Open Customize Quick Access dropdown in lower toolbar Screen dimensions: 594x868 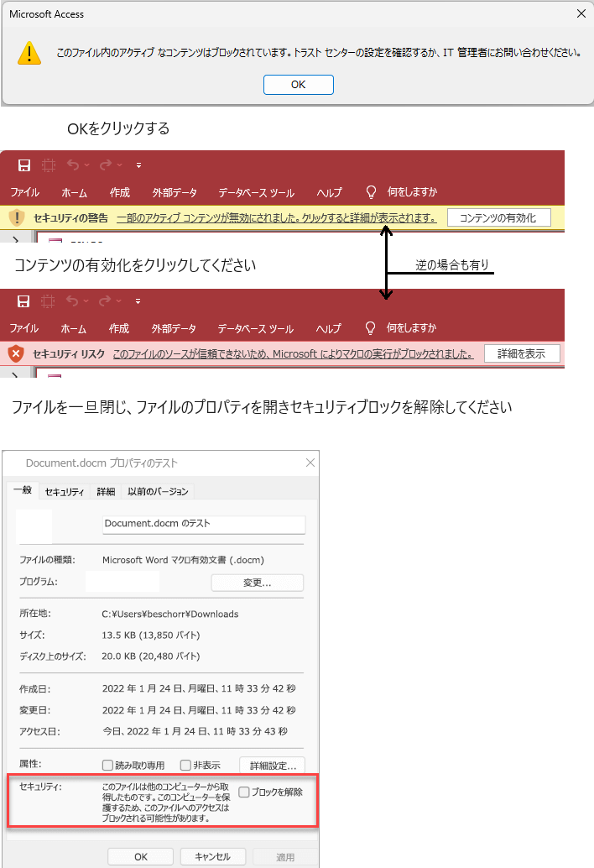tap(138, 301)
